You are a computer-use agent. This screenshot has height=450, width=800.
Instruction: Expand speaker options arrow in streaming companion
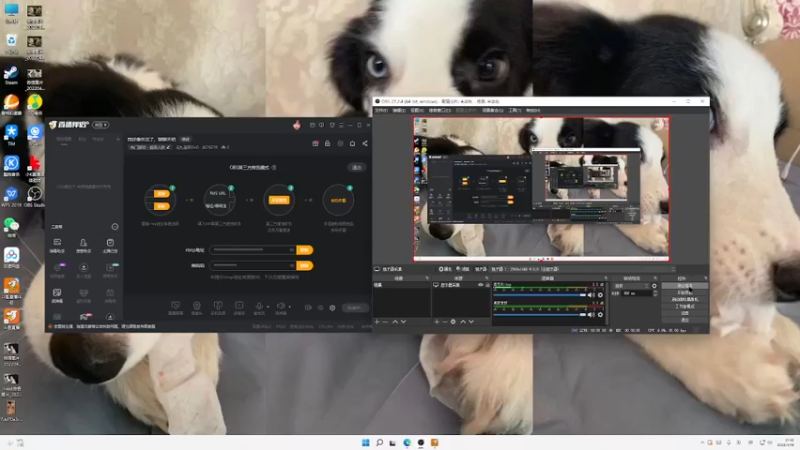coord(289,307)
